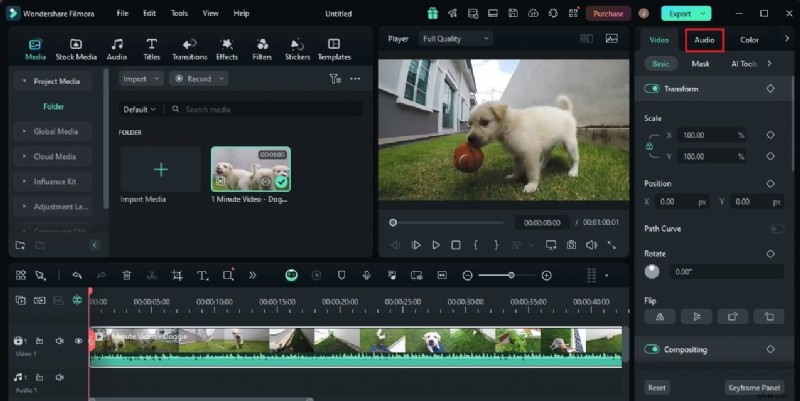Open the Tools menu
This screenshot has width=800, height=401.
point(179,13)
